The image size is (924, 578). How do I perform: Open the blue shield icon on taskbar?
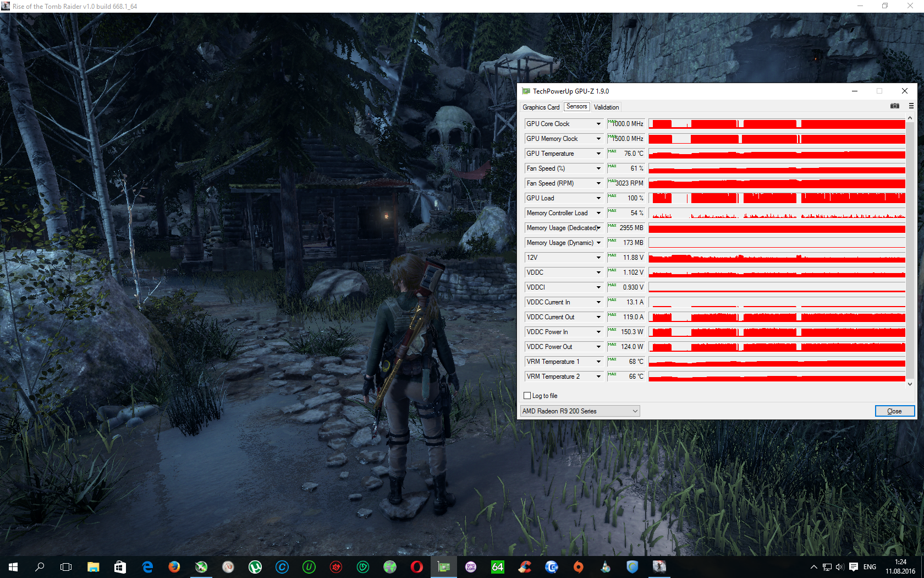[632, 566]
